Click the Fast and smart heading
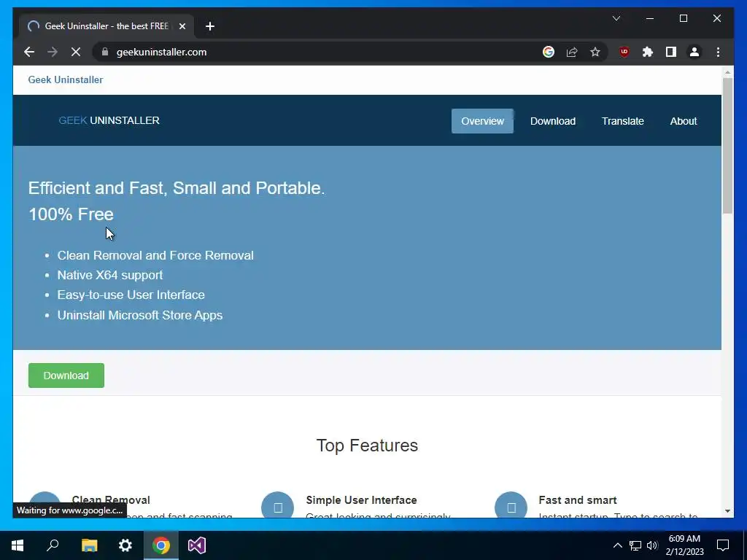747x560 pixels. (x=578, y=500)
